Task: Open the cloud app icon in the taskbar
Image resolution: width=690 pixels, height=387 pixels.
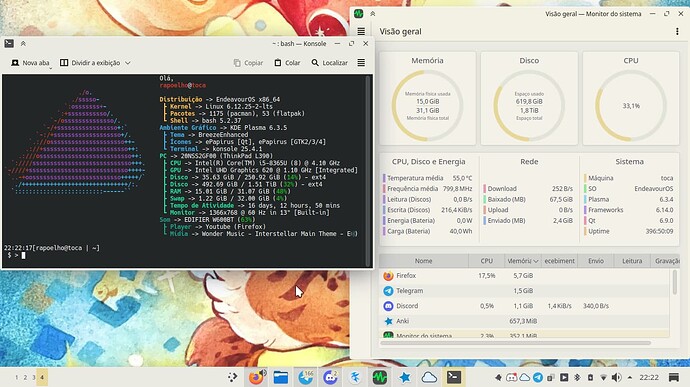Action: tap(429, 377)
